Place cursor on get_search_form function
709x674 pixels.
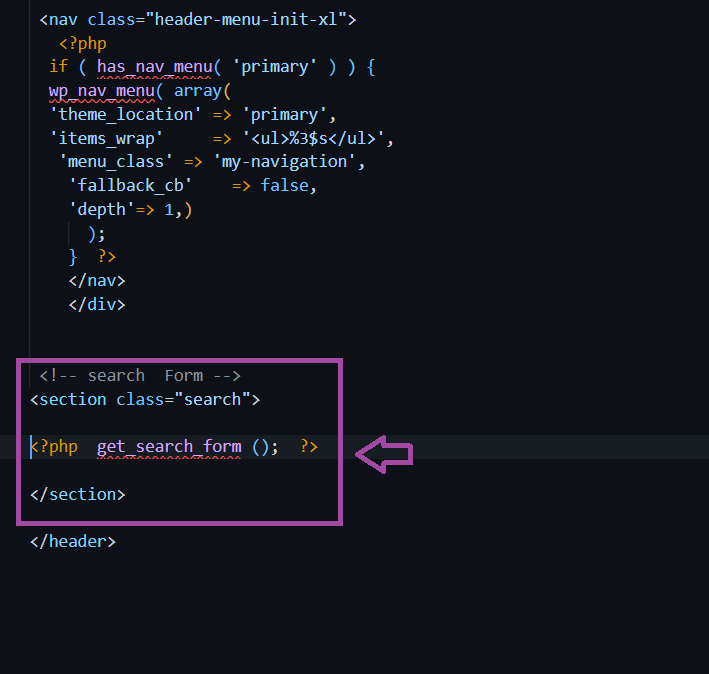click(169, 447)
